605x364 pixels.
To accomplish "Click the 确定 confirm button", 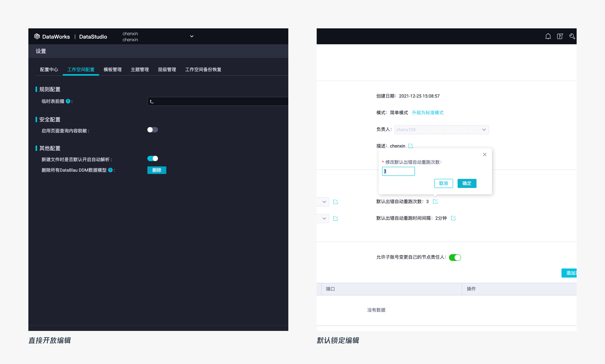I will (x=467, y=183).
